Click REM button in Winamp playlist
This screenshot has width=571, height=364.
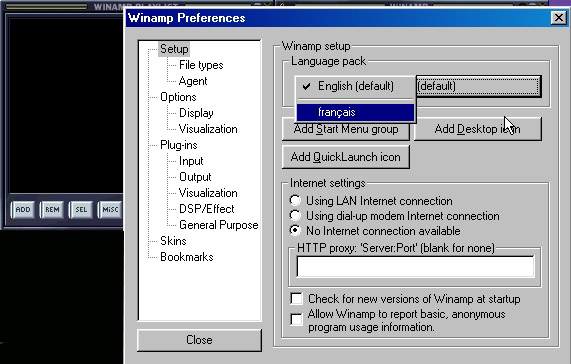click(52, 210)
